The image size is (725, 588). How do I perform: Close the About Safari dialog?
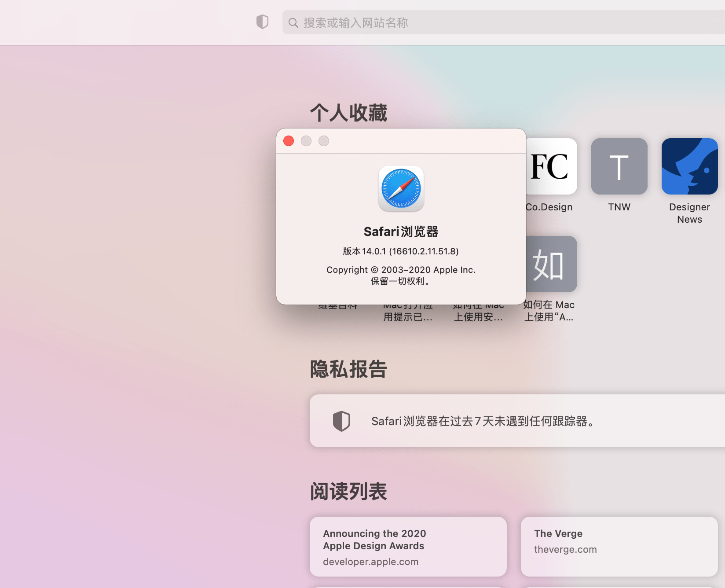click(x=289, y=141)
